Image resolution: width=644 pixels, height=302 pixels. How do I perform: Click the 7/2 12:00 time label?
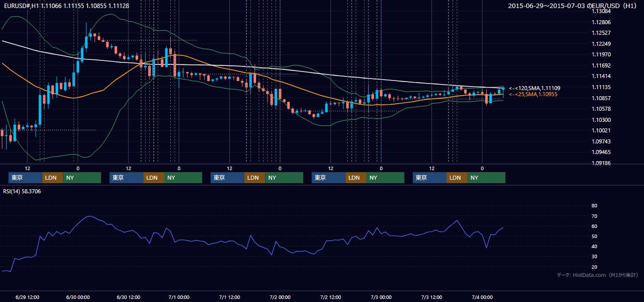click(x=331, y=297)
